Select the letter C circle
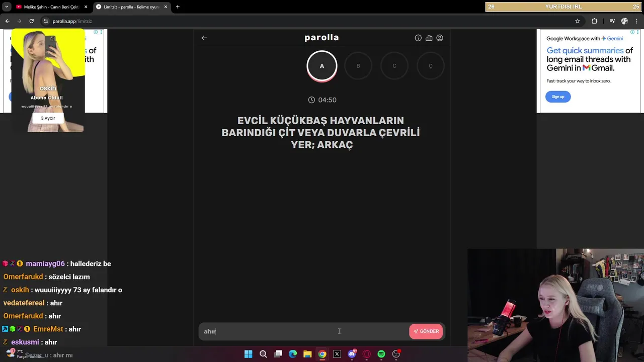644x362 pixels. pos(394,66)
